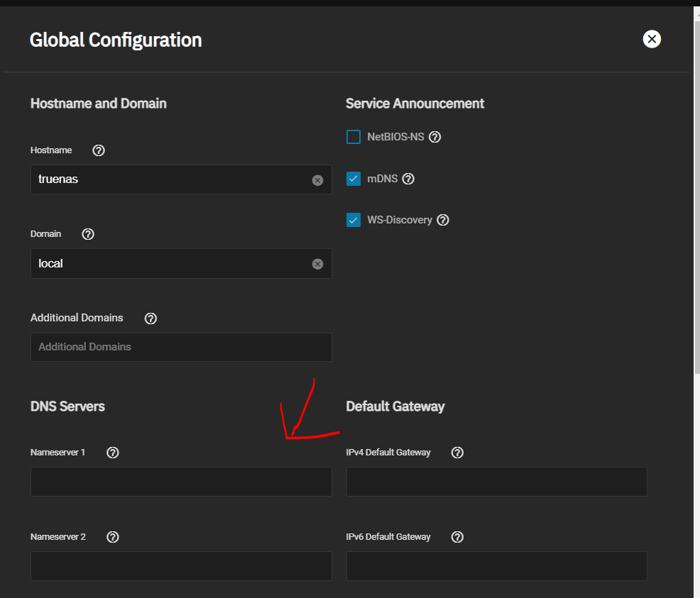Viewport: 700px width, 598px height.
Task: Open help tooltip for Nameserver 1
Action: (x=113, y=453)
